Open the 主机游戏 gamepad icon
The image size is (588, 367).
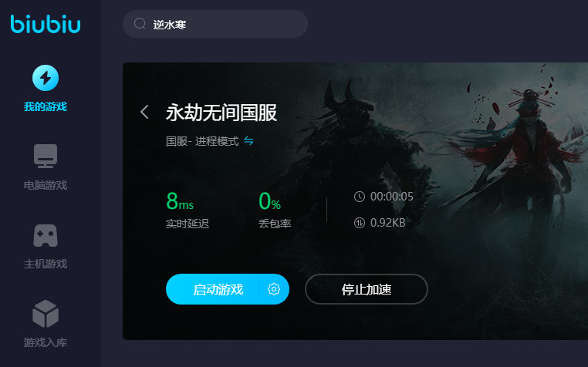(x=46, y=235)
